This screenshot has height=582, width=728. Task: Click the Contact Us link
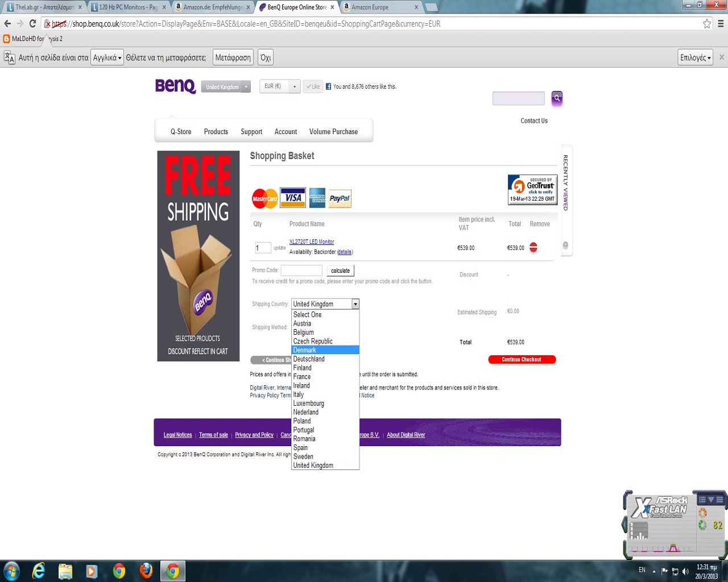(x=534, y=120)
